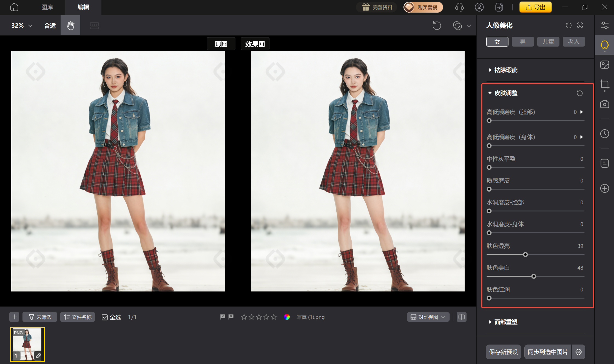Screen dimensions: 614x364
Task: Open the adjustment sliders panel icon
Action: (x=604, y=25)
